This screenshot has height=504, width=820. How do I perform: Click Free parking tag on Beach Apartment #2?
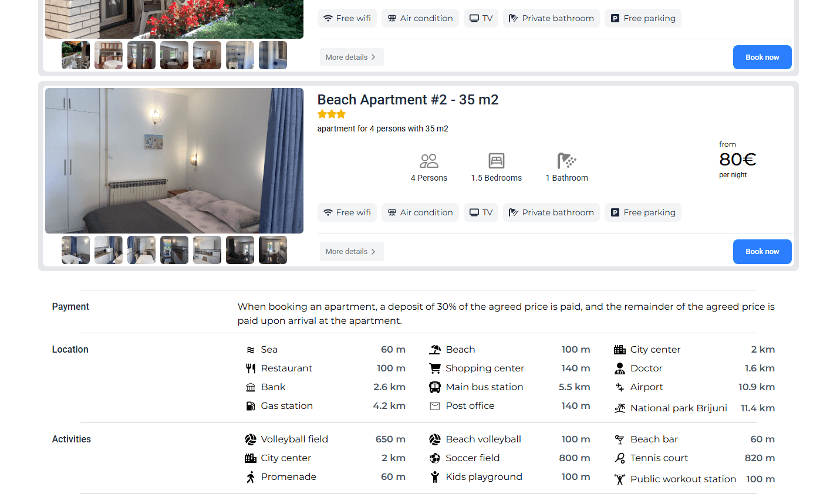(x=643, y=212)
